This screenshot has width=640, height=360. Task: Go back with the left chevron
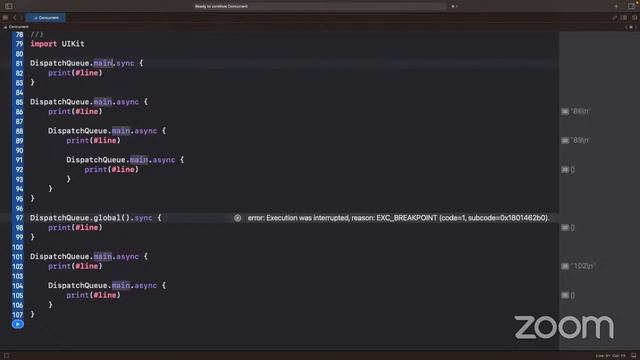pyautogui.click(x=14, y=18)
